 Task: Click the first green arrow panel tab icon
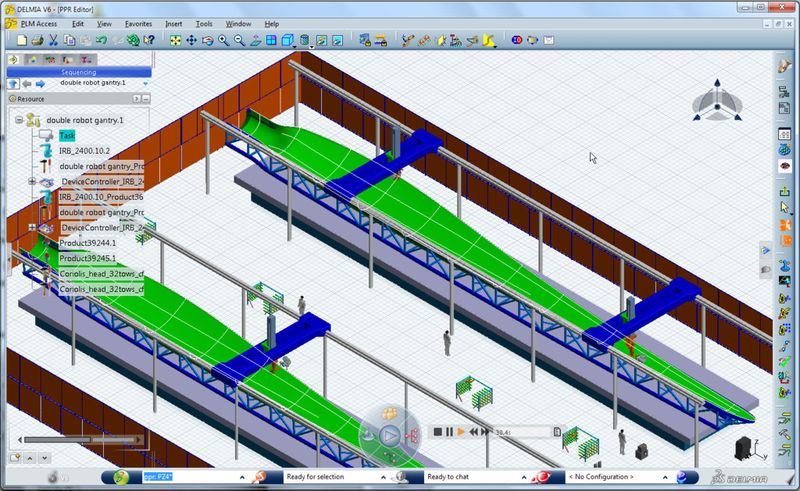coord(13,60)
